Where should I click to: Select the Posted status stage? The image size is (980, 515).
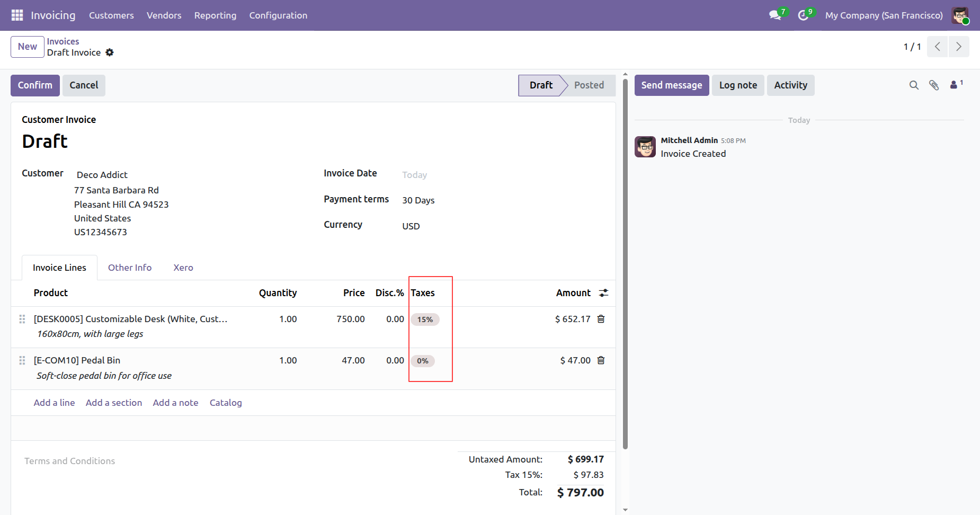tap(589, 85)
